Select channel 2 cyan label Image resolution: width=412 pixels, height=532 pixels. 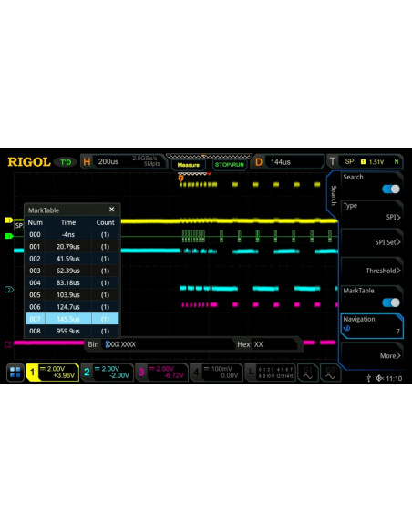click(x=108, y=373)
